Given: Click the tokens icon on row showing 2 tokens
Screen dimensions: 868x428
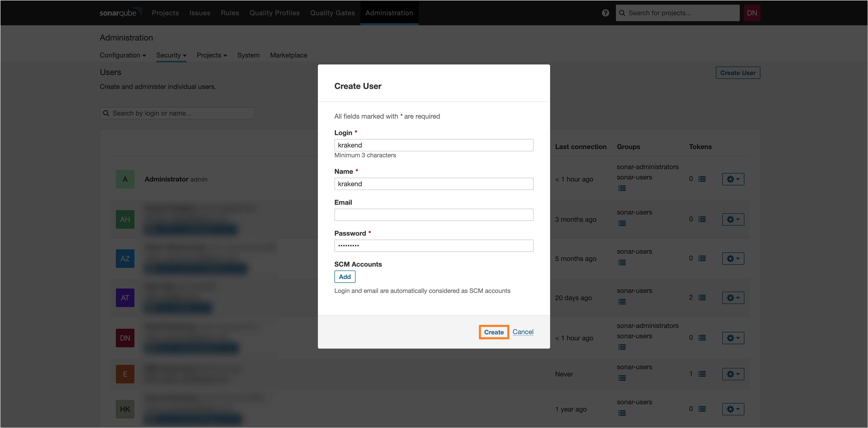Looking at the screenshot, I should point(703,297).
